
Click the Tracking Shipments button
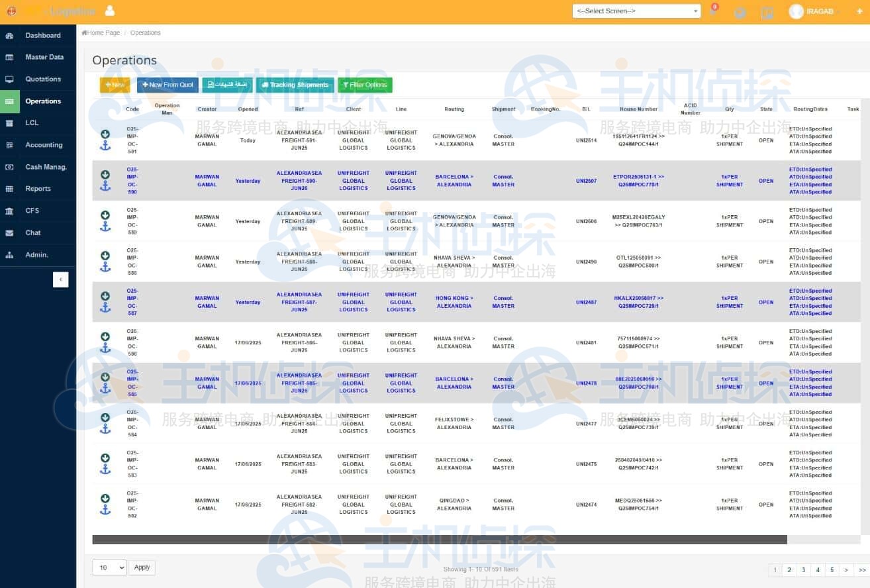tap(295, 85)
